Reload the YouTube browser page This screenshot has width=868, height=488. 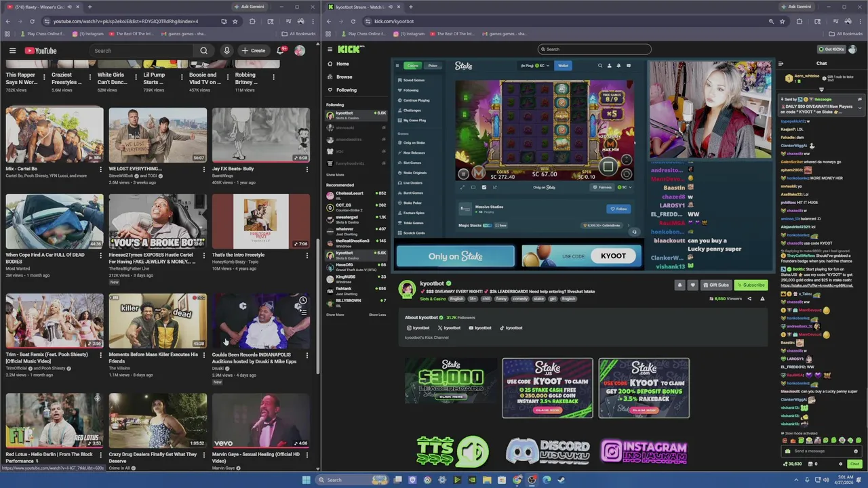click(31, 21)
